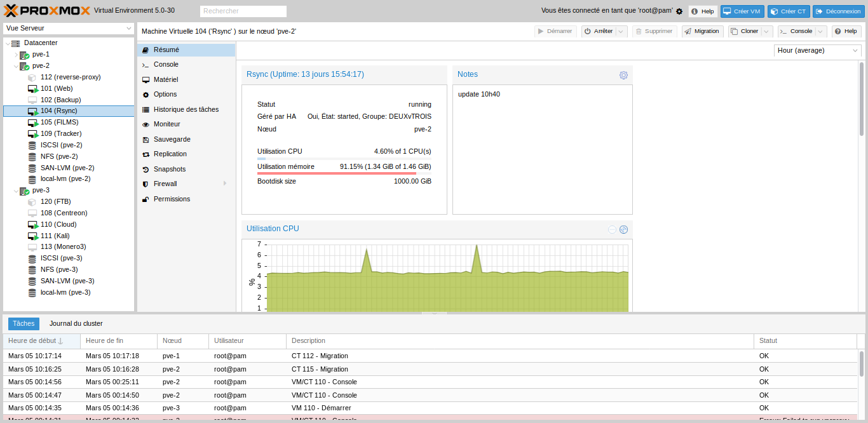Switch to the Journal du cluster tab
This screenshot has width=868, height=423.
pos(76,324)
